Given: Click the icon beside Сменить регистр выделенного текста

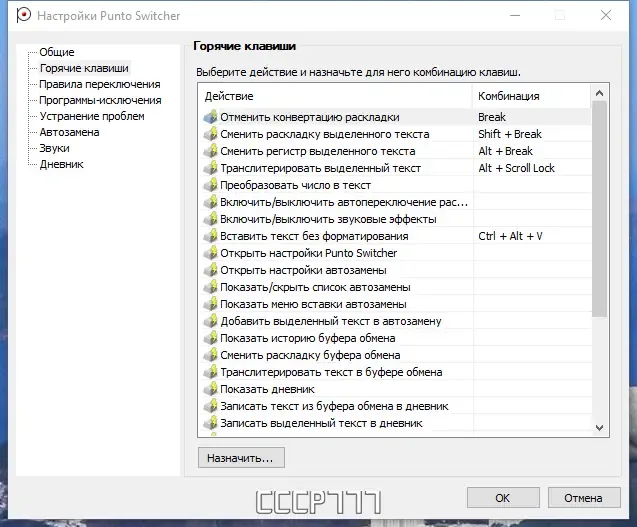Looking at the screenshot, I should pos(210,151).
